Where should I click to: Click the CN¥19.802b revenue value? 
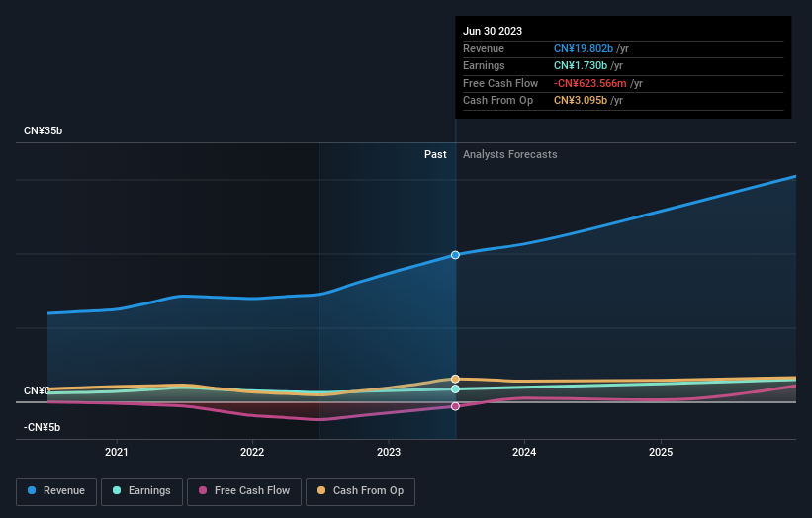[584, 48]
